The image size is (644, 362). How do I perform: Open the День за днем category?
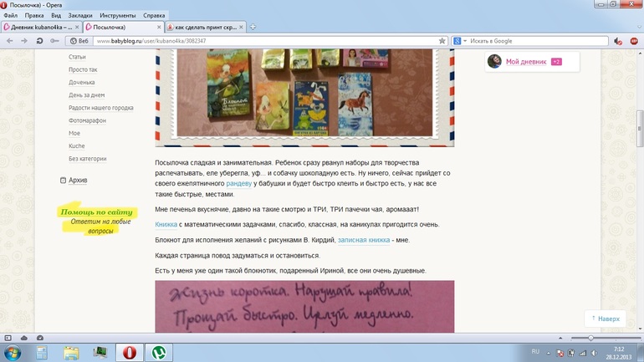[87, 94]
